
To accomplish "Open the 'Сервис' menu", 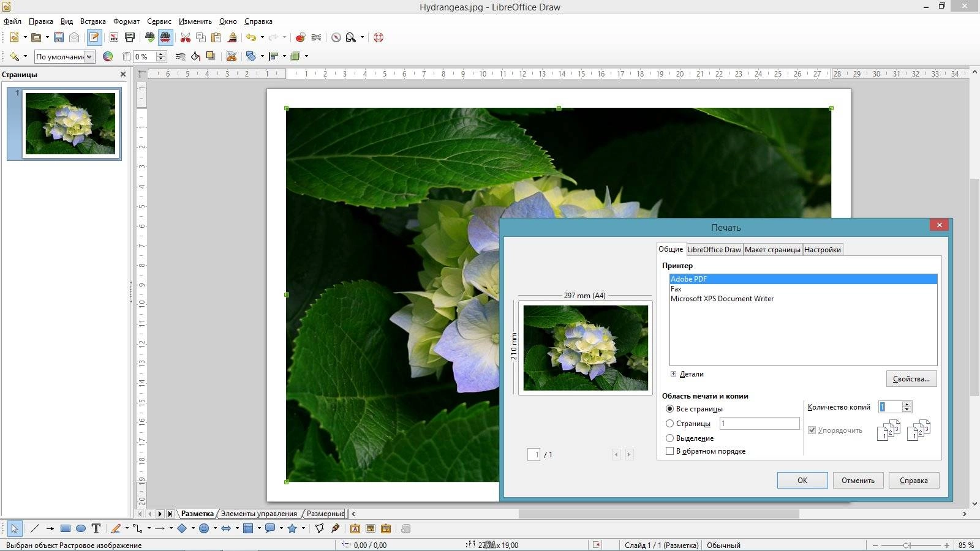I will [x=159, y=21].
